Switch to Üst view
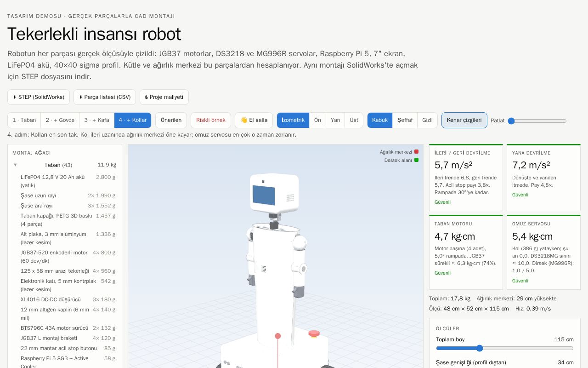 click(x=354, y=120)
